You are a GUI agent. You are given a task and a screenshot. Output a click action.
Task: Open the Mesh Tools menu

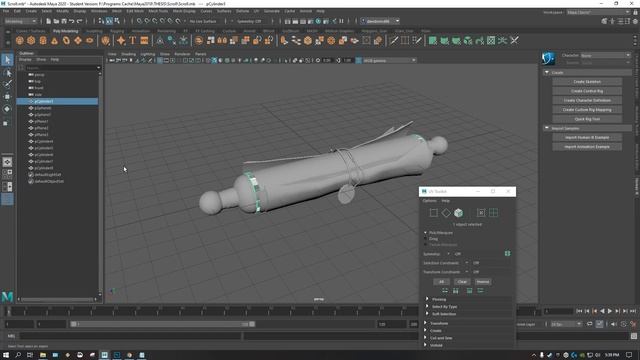click(158, 11)
